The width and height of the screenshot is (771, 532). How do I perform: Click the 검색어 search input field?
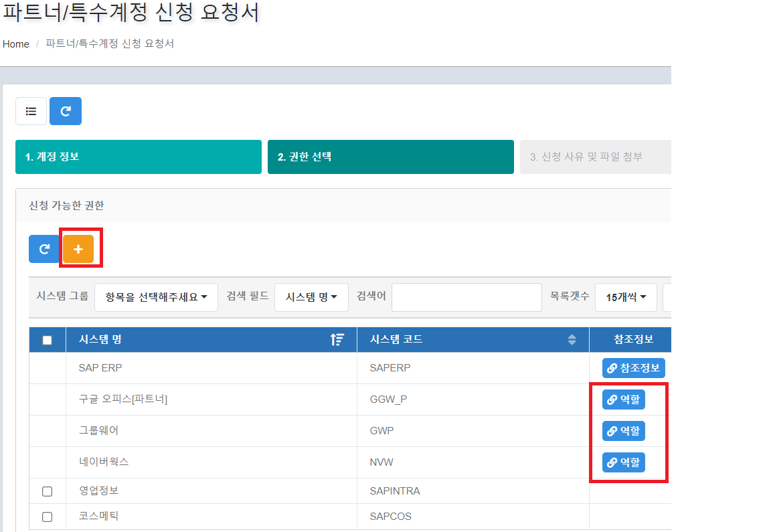(466, 297)
